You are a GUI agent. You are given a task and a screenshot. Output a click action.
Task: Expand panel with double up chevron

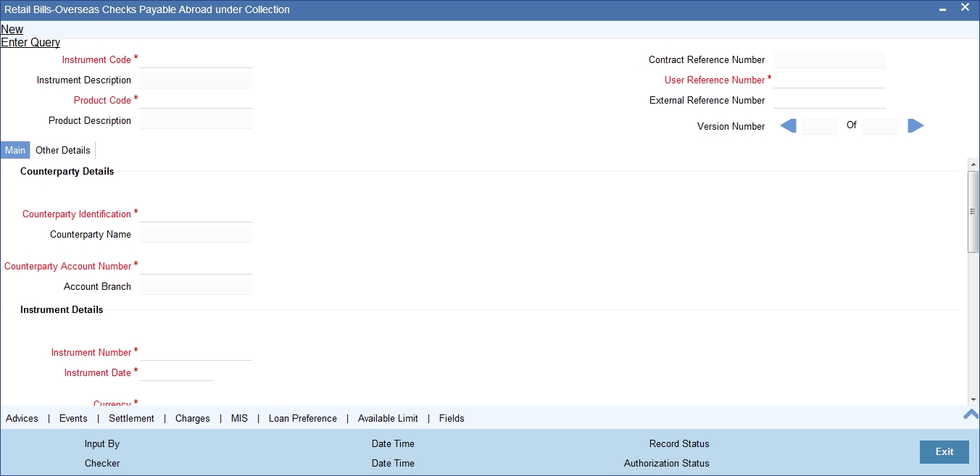coord(971,414)
